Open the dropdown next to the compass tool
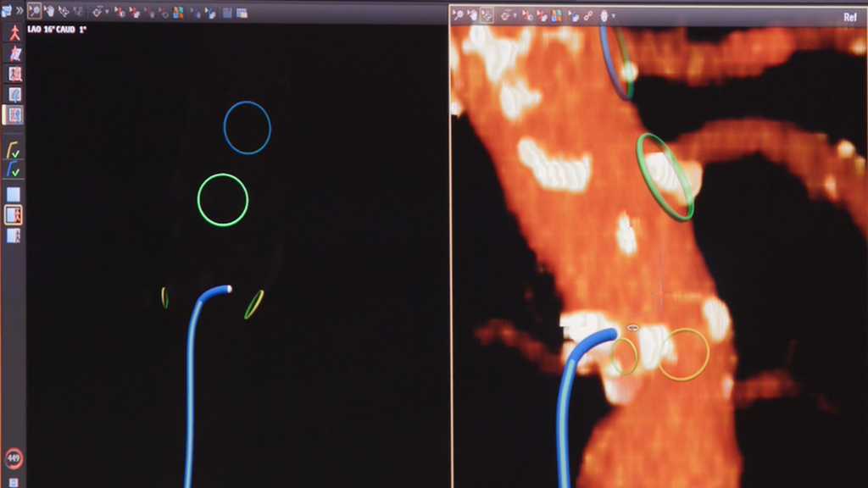 tap(106, 10)
